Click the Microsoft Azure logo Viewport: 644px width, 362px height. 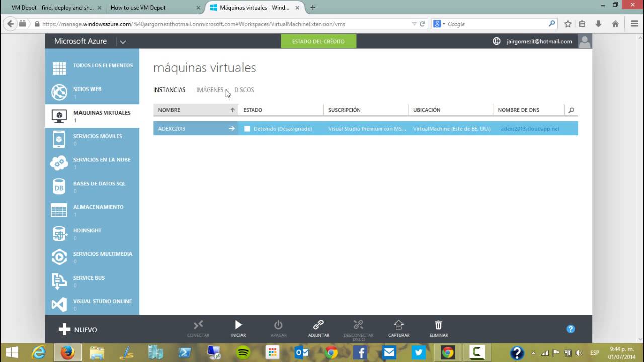(x=80, y=41)
